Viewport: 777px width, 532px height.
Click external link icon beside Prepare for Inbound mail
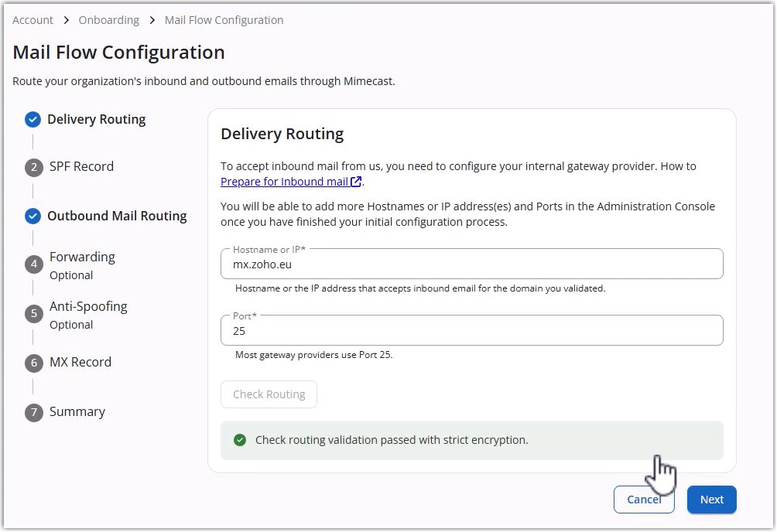point(356,182)
